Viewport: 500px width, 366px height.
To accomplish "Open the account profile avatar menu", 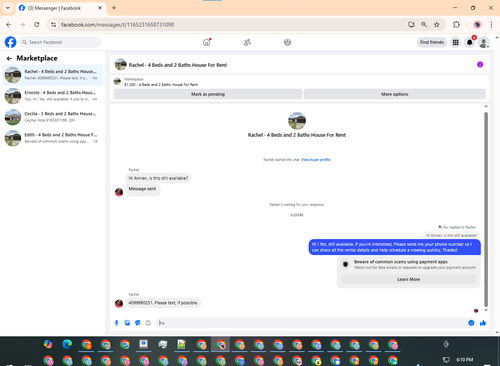I will click(484, 42).
